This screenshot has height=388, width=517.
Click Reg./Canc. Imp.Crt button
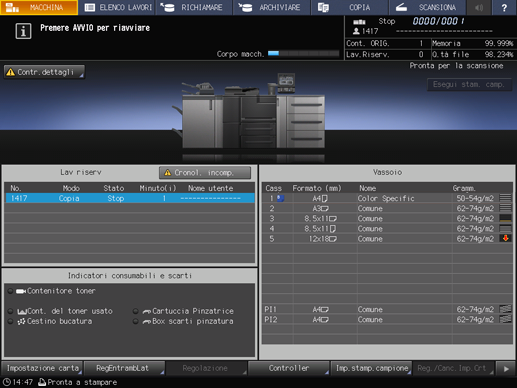[454, 368]
